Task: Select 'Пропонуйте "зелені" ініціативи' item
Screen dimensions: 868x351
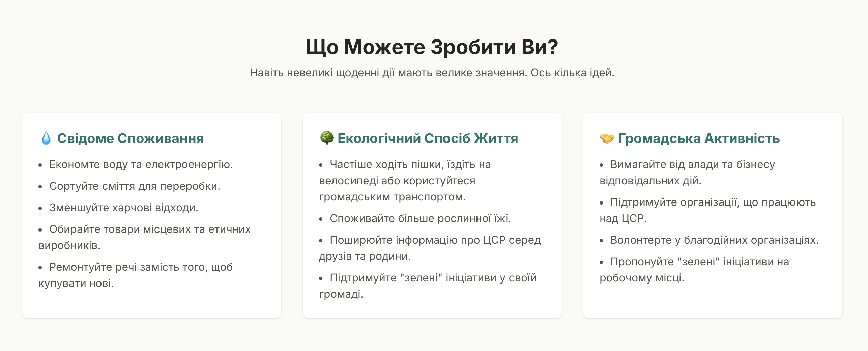Action: tap(694, 270)
